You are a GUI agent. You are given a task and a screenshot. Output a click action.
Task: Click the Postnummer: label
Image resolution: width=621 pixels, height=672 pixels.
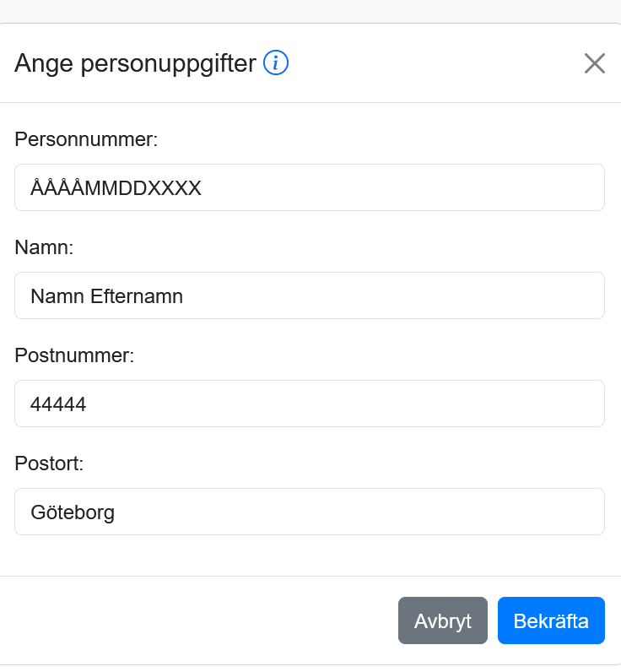coord(74,355)
